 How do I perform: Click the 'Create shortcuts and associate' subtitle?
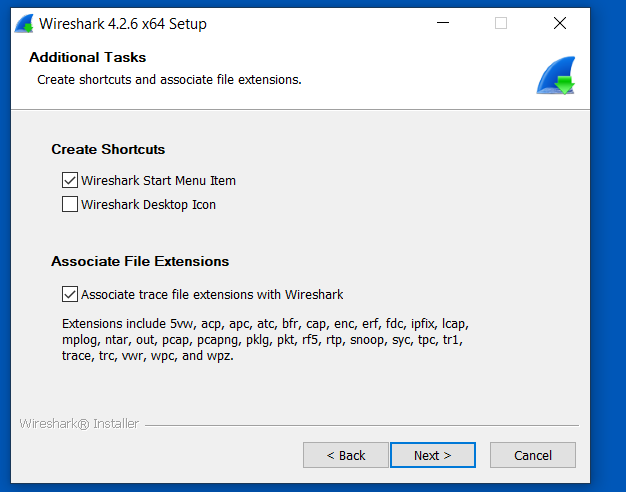coord(169,79)
